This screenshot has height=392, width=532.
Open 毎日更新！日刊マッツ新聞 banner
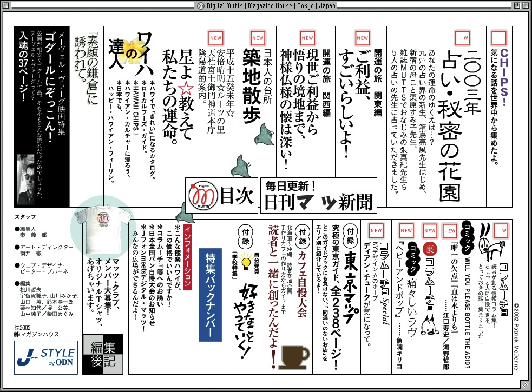[x=319, y=195]
